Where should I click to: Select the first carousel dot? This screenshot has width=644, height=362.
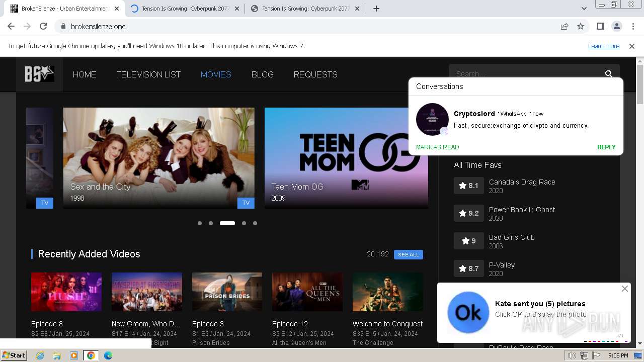(200, 223)
